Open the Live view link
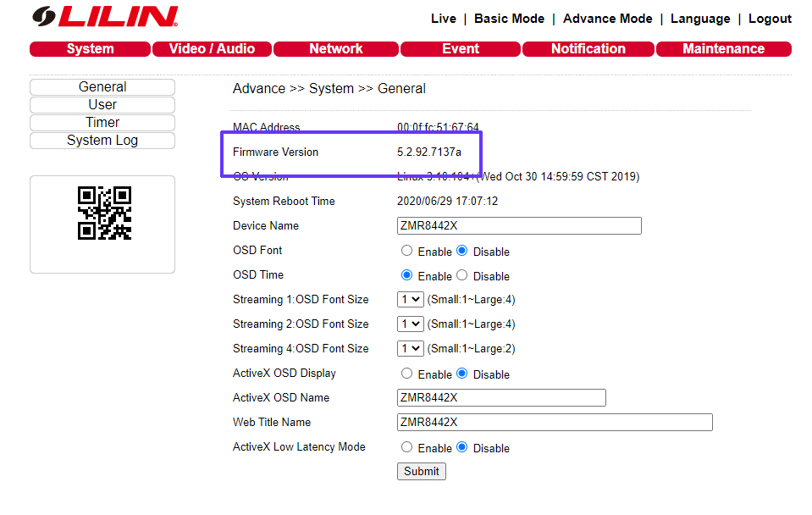Screen dimensions: 812x515 444,19
